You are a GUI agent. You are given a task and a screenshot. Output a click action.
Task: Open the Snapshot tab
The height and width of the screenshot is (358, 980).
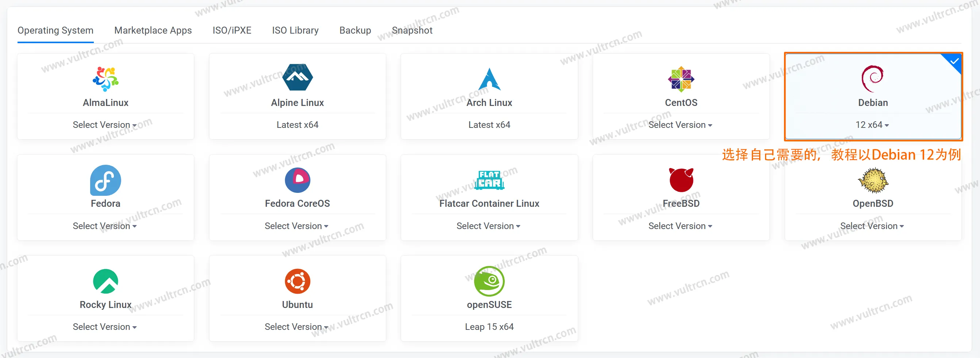(x=412, y=30)
